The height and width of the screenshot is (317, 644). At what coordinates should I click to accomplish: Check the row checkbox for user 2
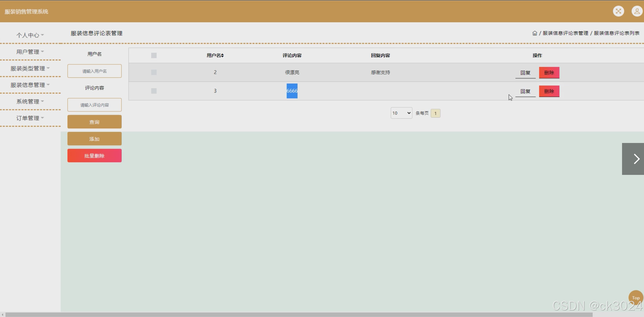tap(154, 72)
